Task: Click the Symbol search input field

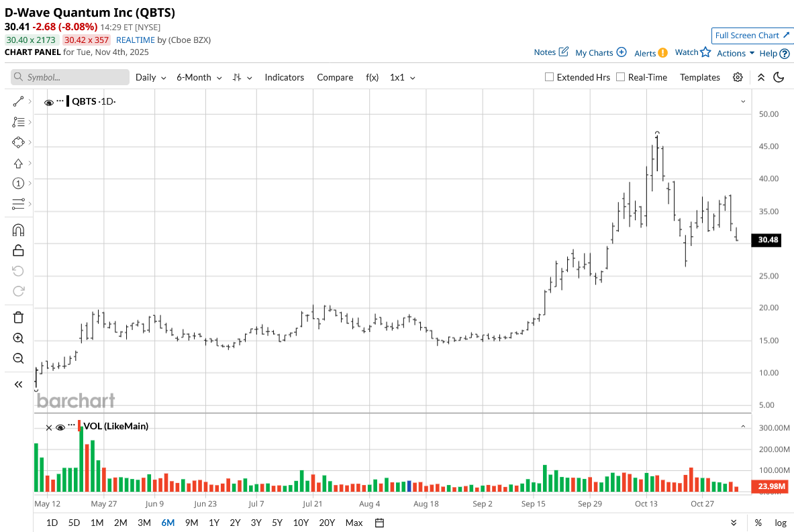Action: 70,77
